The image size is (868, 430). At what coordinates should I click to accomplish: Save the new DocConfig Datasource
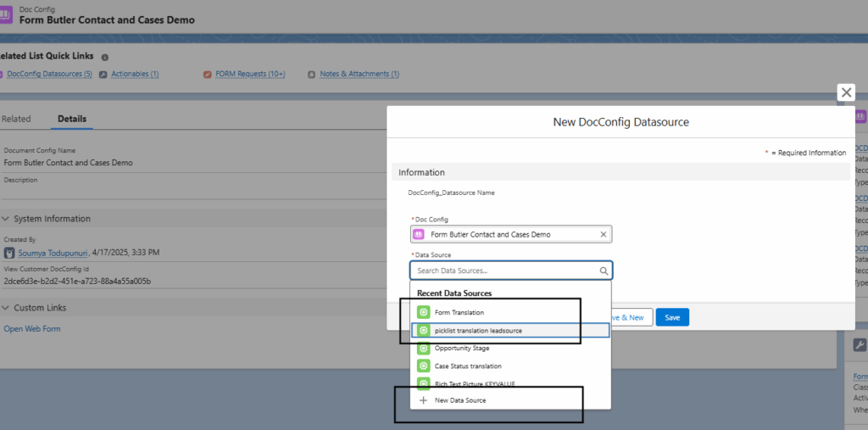(672, 317)
